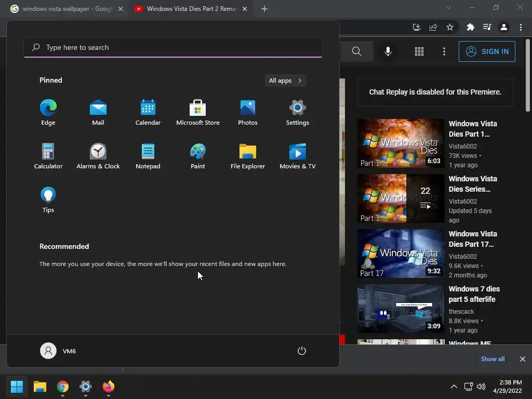Click the Windows Vista Dies Series title
Screen dimensions: 532x399
pyautogui.click(x=473, y=184)
